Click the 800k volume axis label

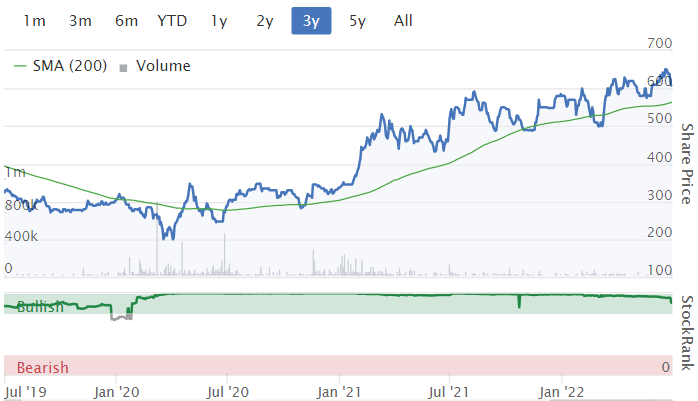click(x=21, y=205)
